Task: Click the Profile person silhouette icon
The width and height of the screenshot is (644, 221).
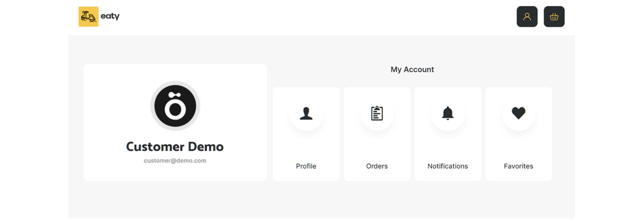Action: click(306, 113)
